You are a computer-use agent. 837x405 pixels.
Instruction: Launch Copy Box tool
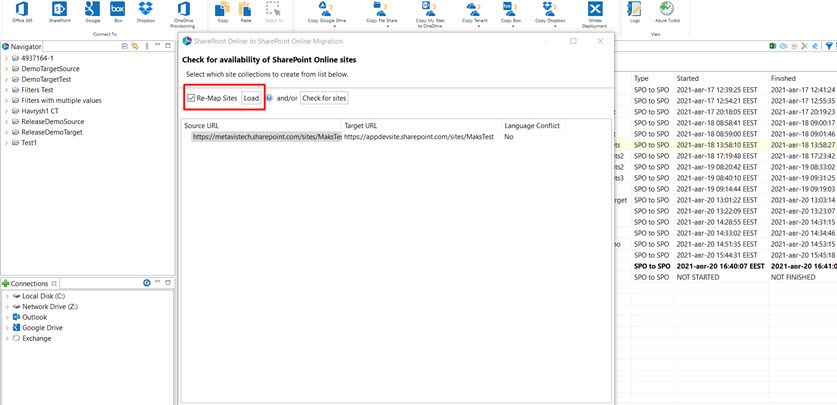[511, 12]
